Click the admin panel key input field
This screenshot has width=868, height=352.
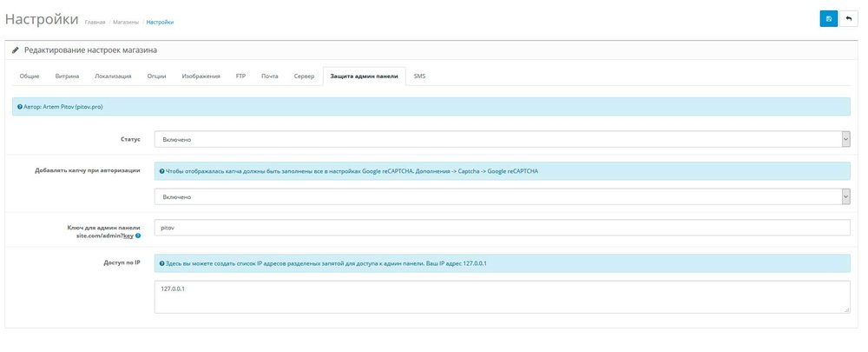502,227
